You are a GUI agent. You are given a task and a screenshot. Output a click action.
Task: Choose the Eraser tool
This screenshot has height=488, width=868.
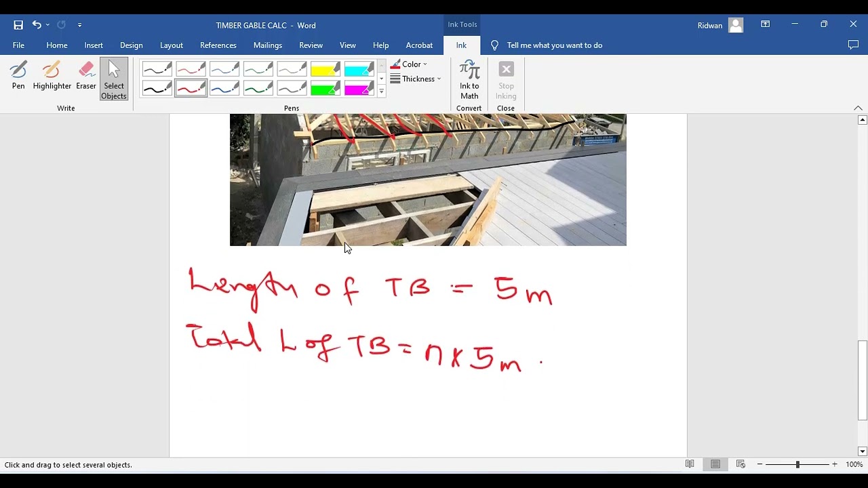click(86, 75)
